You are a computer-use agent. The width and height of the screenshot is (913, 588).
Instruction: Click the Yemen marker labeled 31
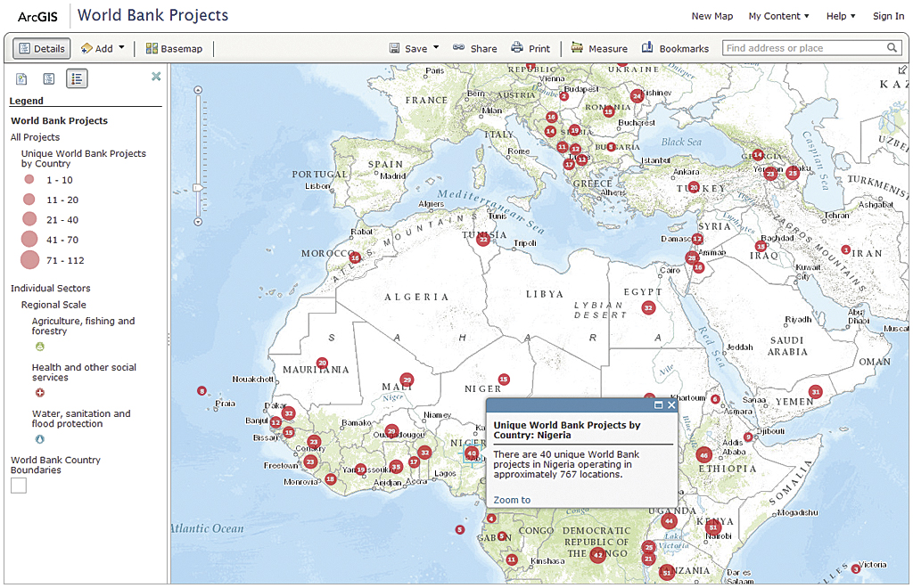point(815,392)
